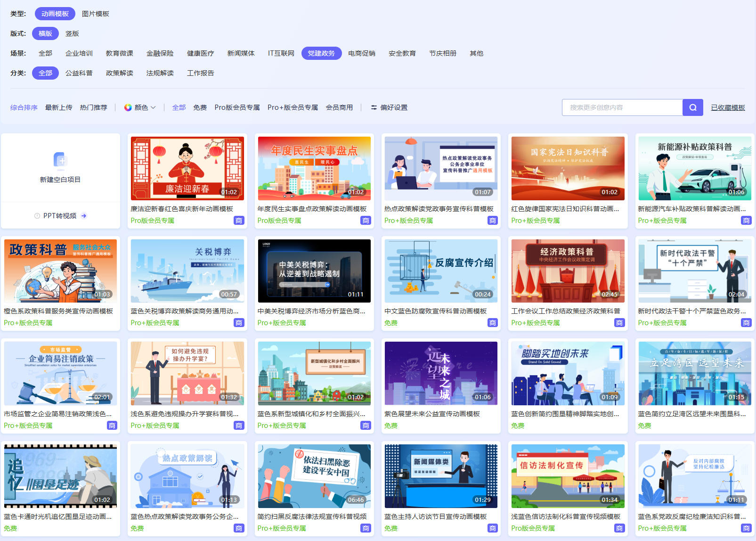The image size is (756, 541).
Task: Select 竖版 layout format
Action: pos(73,33)
